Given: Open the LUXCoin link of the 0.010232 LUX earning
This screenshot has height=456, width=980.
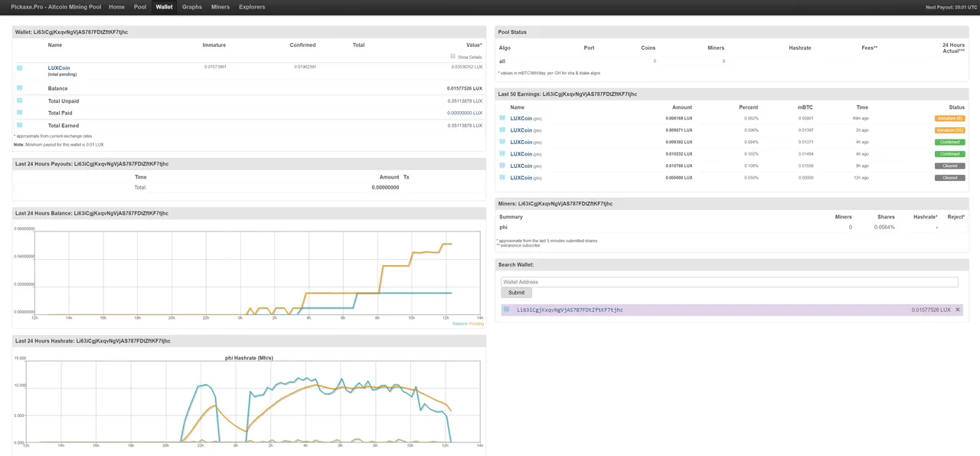Looking at the screenshot, I should pos(521,154).
